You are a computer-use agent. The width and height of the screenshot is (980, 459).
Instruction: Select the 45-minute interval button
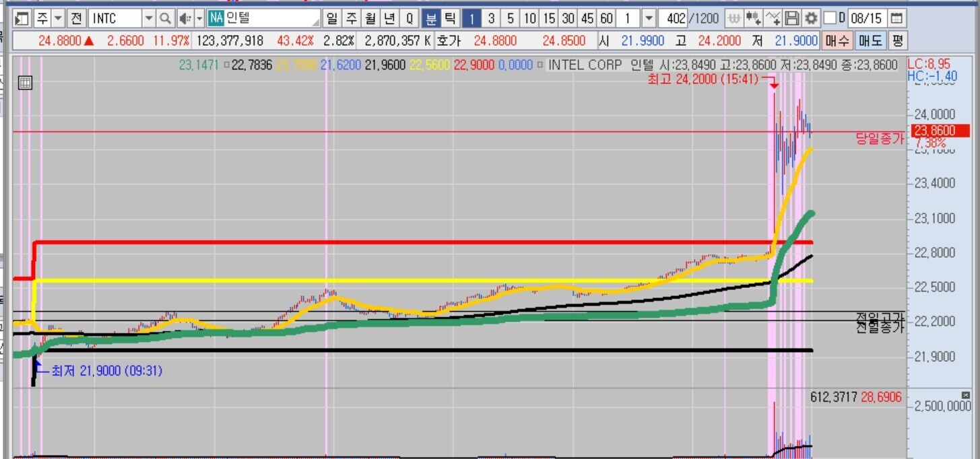pos(588,17)
